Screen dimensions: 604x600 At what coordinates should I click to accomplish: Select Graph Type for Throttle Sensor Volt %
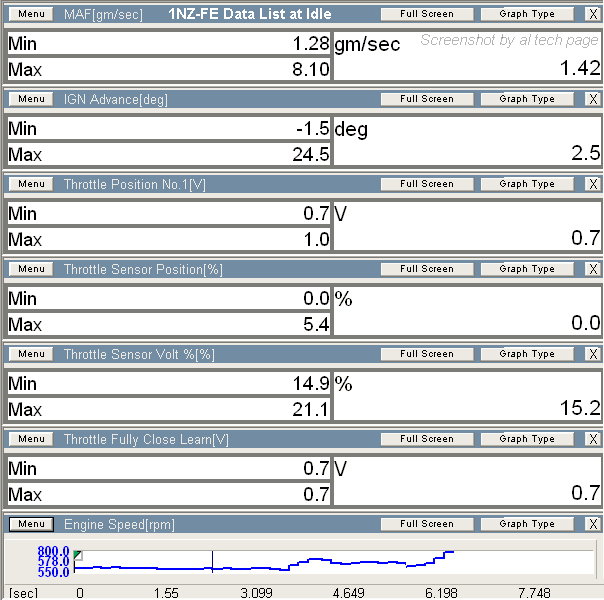(527, 354)
